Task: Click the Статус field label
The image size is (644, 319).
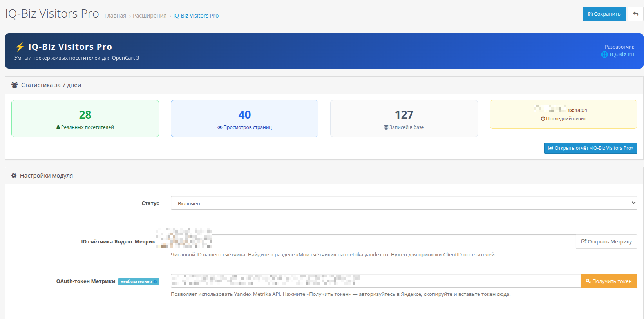Action: [150, 203]
